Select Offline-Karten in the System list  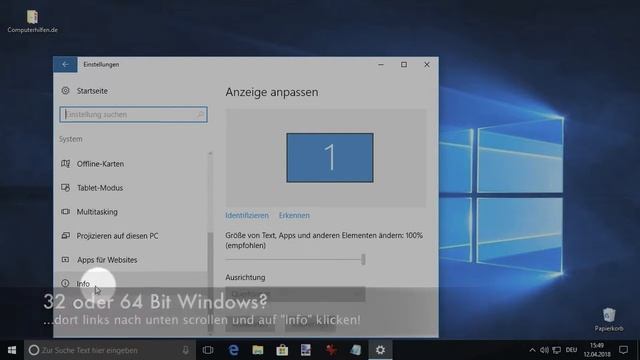[130, 164]
